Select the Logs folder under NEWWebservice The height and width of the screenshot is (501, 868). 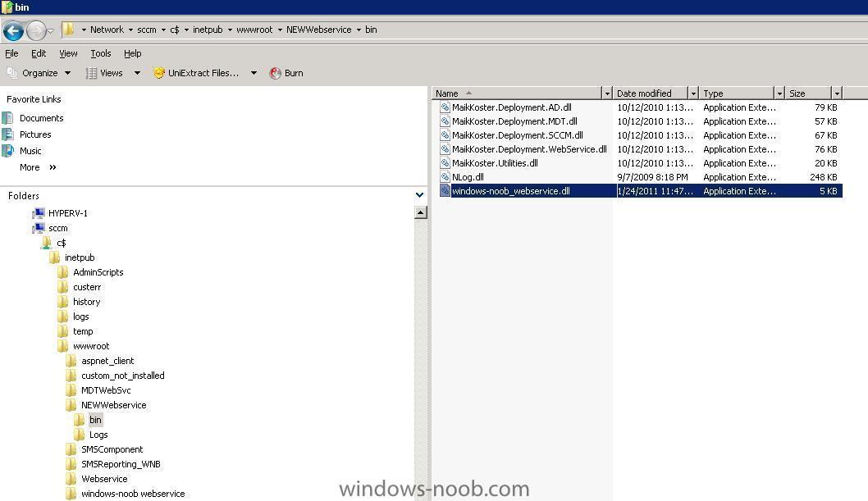pyautogui.click(x=98, y=435)
